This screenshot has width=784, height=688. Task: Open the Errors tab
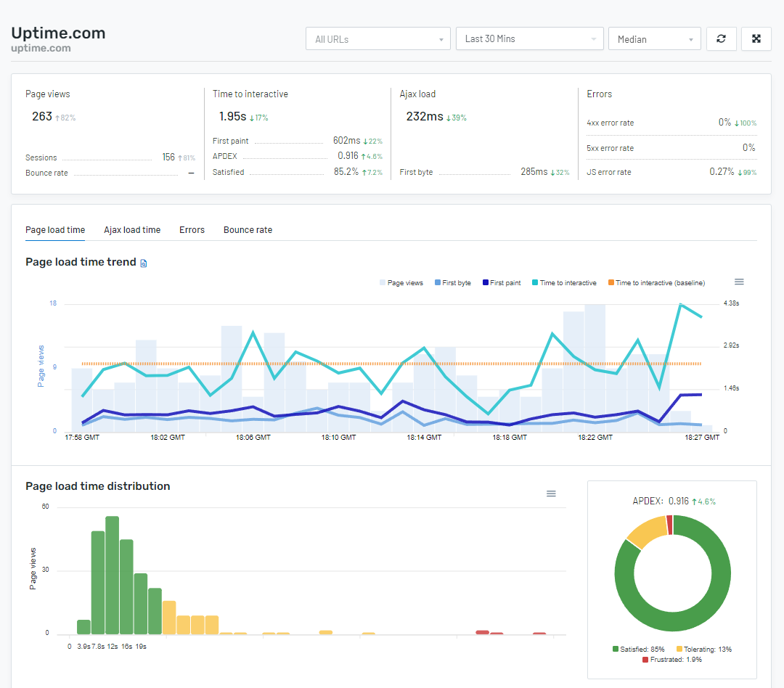[192, 229]
